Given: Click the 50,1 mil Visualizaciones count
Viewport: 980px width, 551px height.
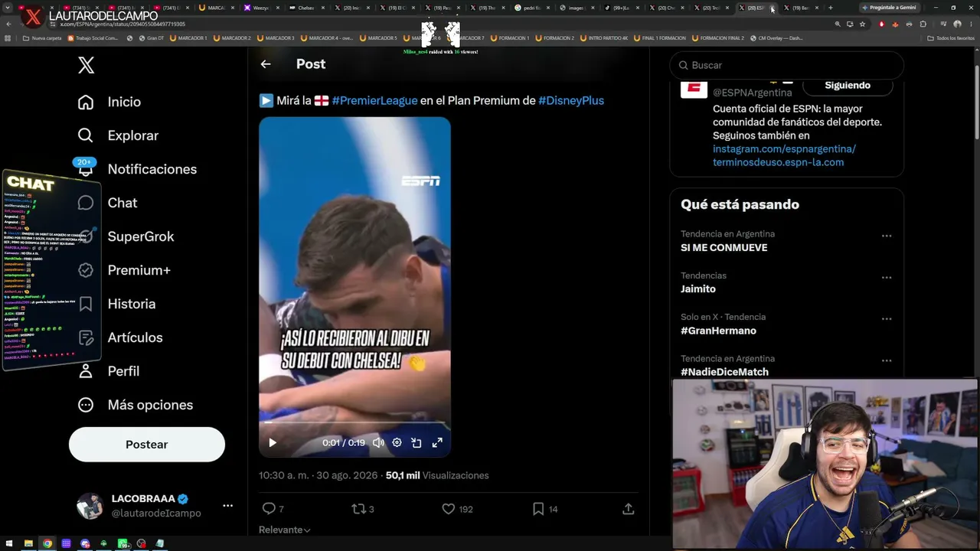Looking at the screenshot, I should (437, 475).
